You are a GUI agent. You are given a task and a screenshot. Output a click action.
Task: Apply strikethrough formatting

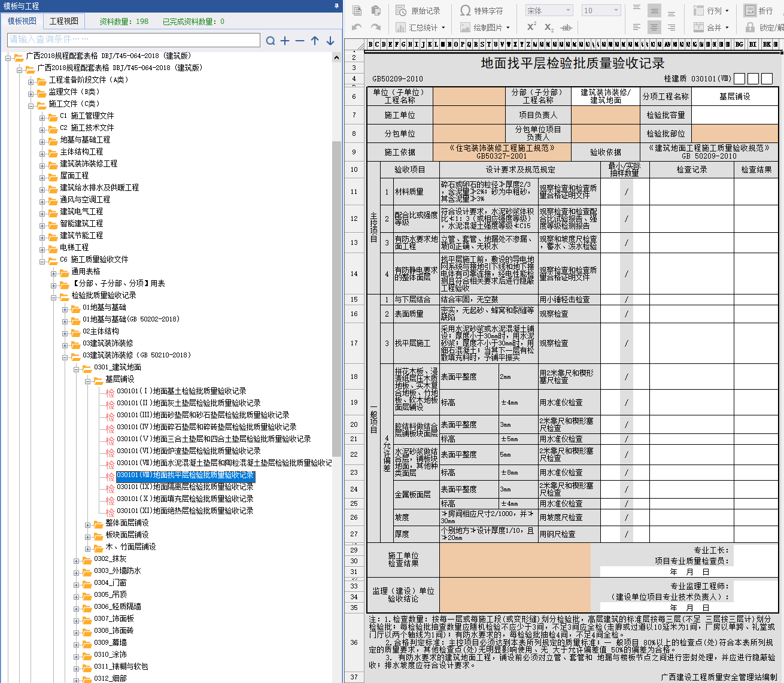click(567, 27)
